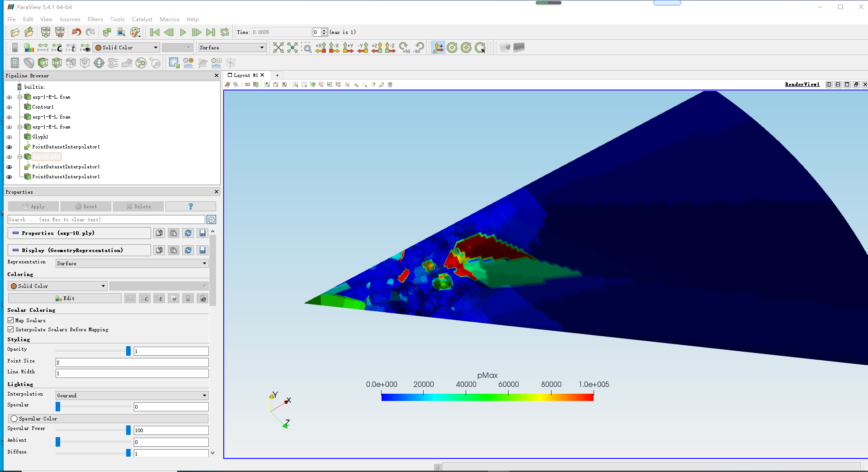Click the Edit color map button
Image resolution: width=868 pixels, height=472 pixels.
pyautogui.click(x=65, y=298)
